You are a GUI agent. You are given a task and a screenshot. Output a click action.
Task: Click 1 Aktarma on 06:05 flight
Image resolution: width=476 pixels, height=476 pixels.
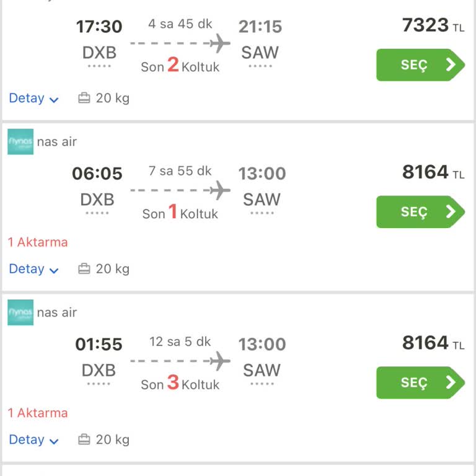[38, 242]
